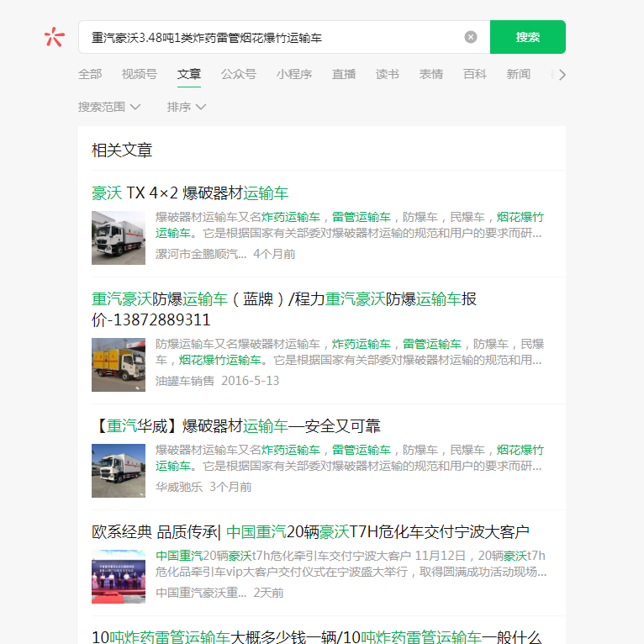Open article 重汽豪沃防爆运输车（蓝牌）报价

point(284,309)
